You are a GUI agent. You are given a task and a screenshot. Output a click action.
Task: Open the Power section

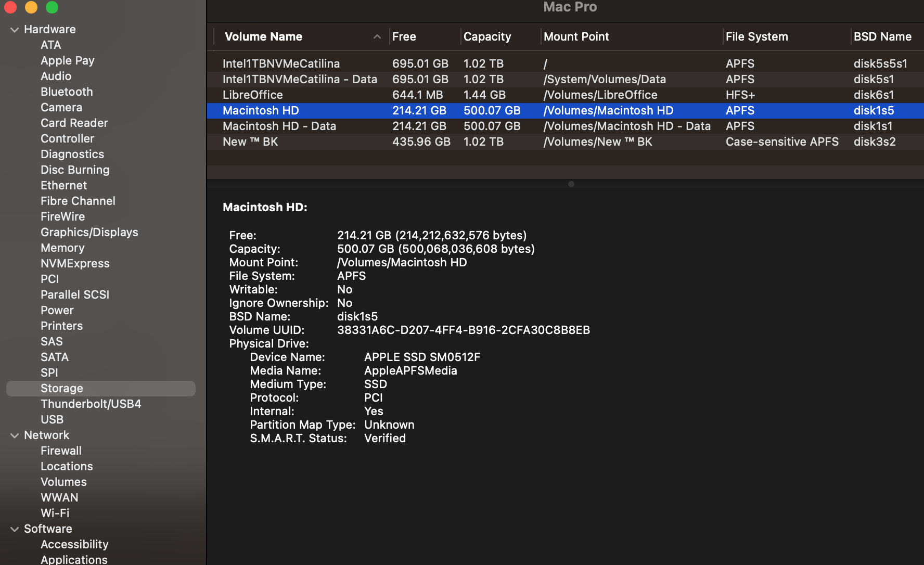click(x=57, y=311)
